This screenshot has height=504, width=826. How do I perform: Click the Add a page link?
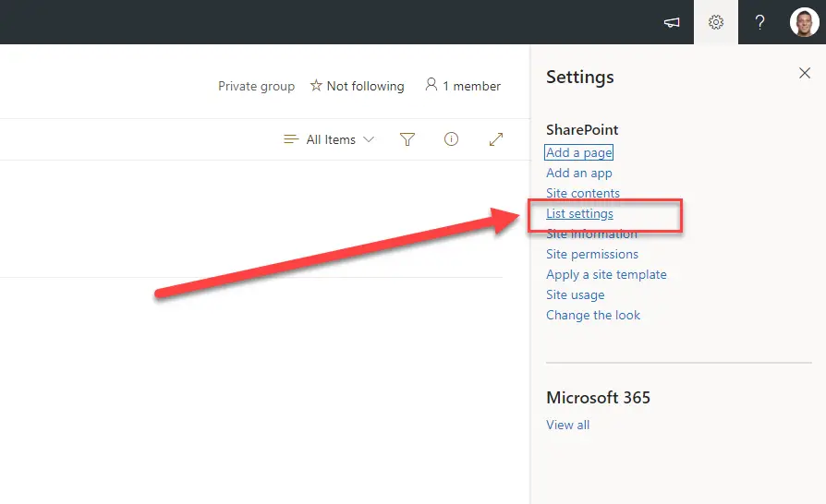578,152
